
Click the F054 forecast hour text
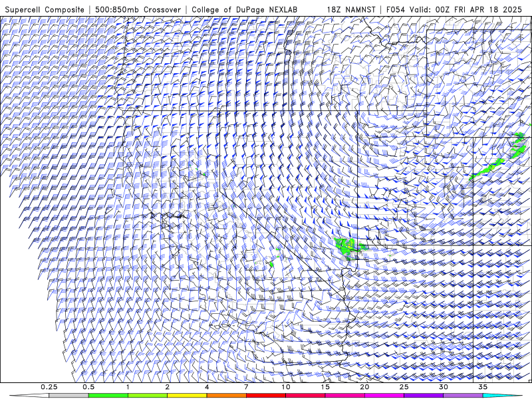pos(396,9)
